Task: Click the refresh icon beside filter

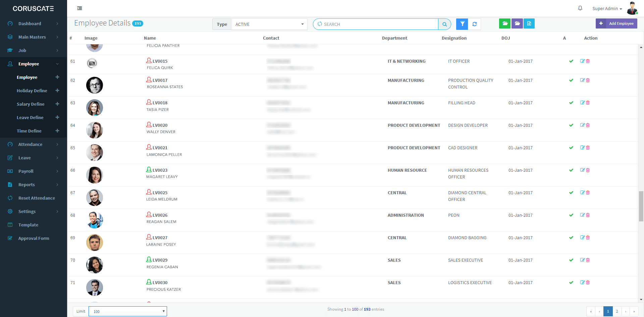Action: click(x=475, y=24)
